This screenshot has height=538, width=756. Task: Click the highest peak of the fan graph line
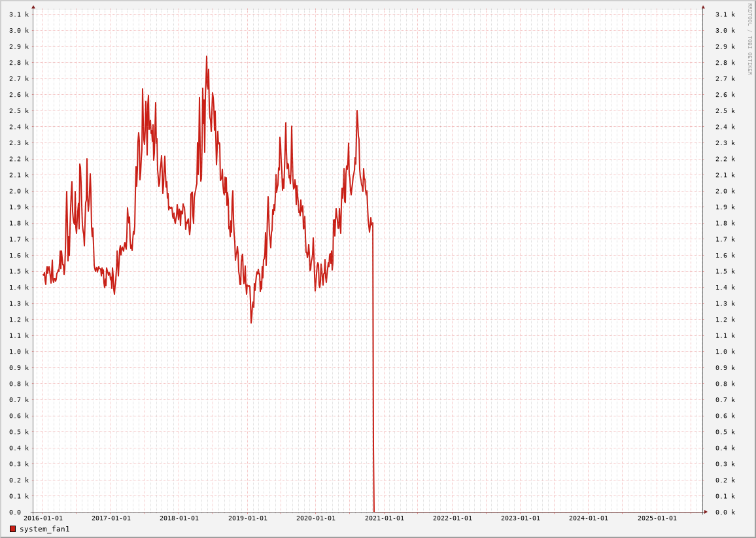point(207,57)
